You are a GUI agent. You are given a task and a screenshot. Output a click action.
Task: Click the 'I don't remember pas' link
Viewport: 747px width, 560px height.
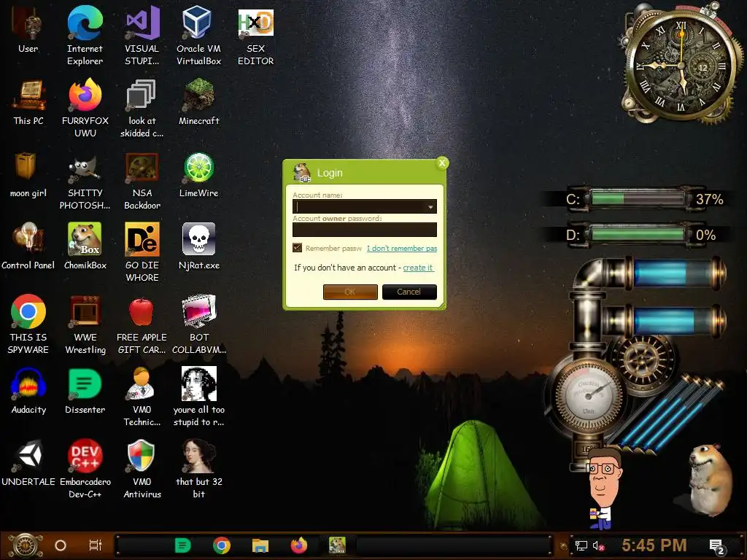coord(402,248)
